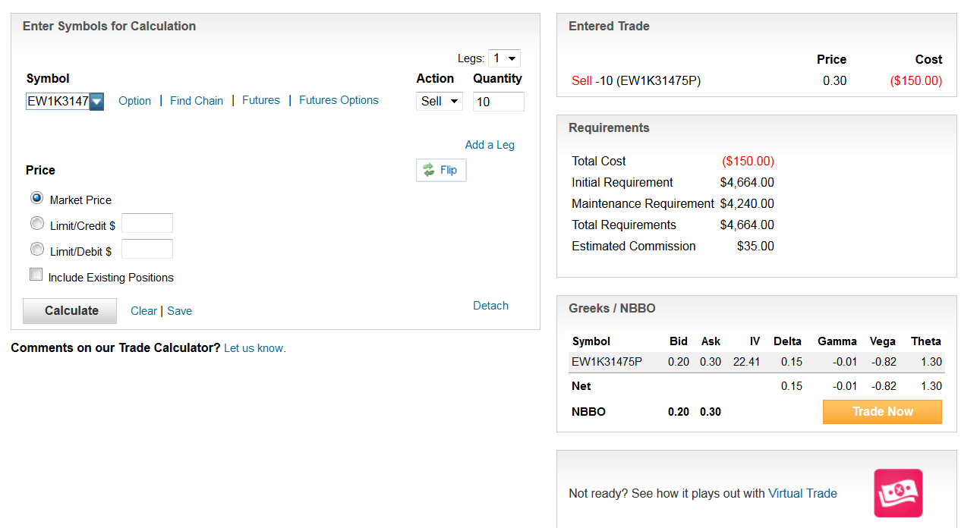Open the Option link

pos(135,101)
